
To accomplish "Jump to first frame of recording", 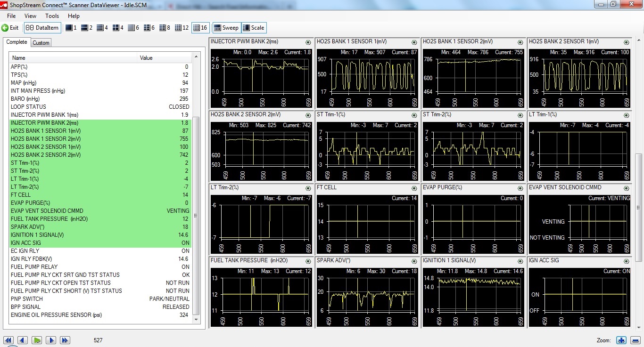I will (x=8, y=340).
